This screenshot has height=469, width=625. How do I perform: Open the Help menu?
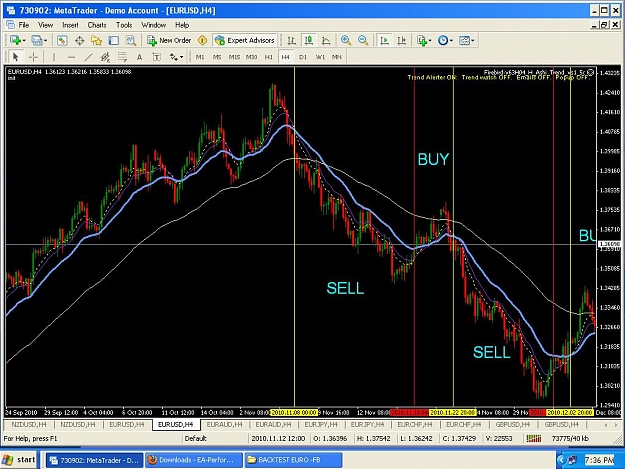coord(182,25)
